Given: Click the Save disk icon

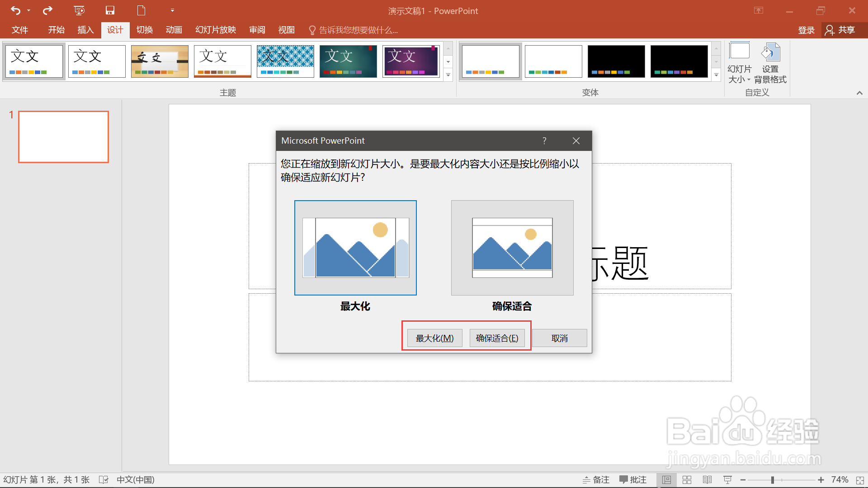Looking at the screenshot, I should [110, 10].
